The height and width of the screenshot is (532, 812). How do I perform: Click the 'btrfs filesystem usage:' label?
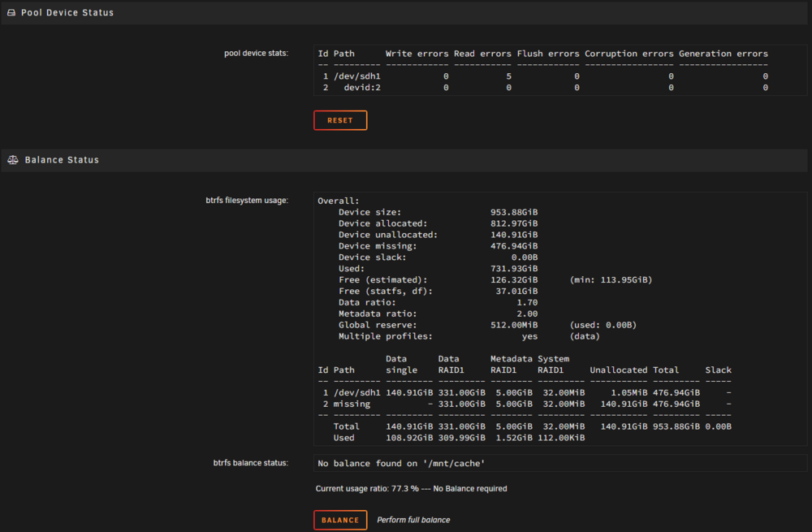point(247,201)
